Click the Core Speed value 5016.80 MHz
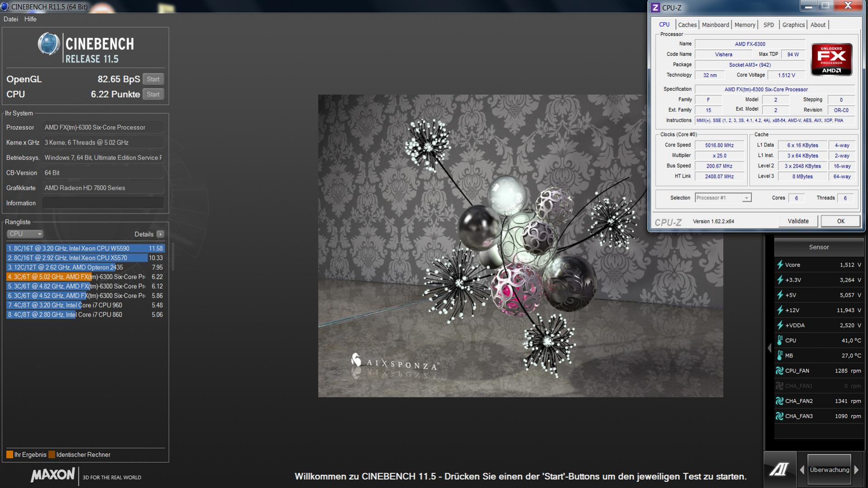 tap(719, 145)
